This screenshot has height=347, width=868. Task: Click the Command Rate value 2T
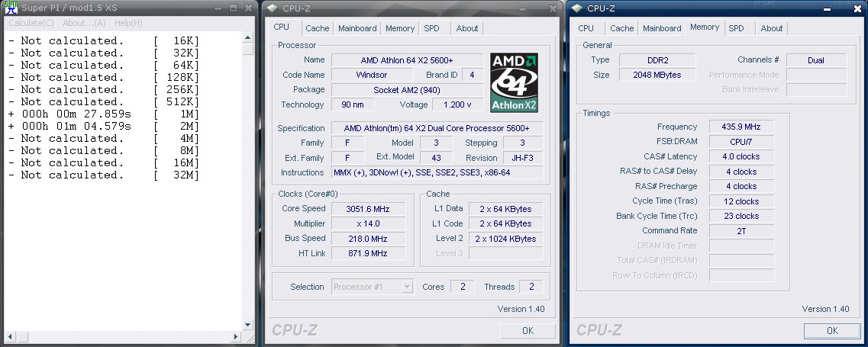point(741,231)
